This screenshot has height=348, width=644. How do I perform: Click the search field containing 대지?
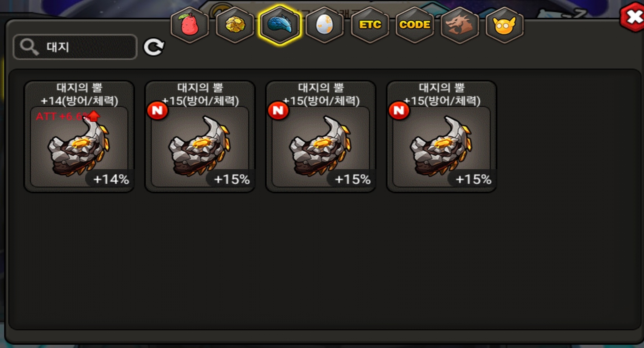pos(75,47)
